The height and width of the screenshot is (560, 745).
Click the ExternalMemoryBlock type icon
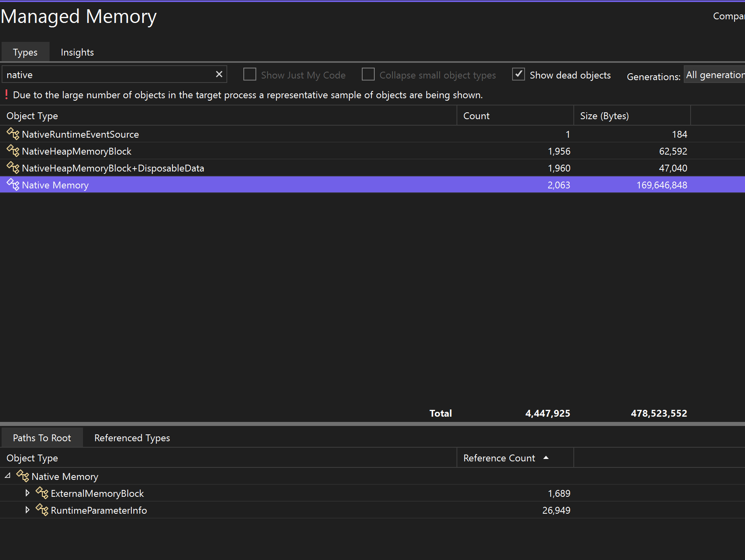(x=42, y=493)
